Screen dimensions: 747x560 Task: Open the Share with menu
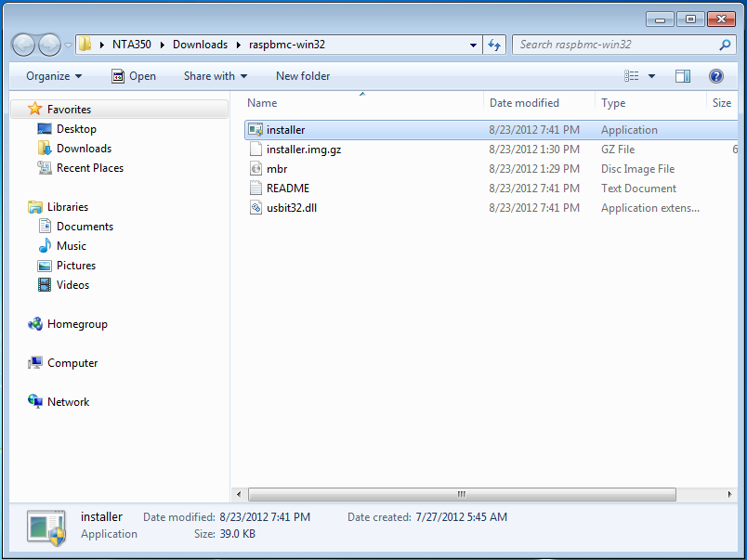click(216, 76)
